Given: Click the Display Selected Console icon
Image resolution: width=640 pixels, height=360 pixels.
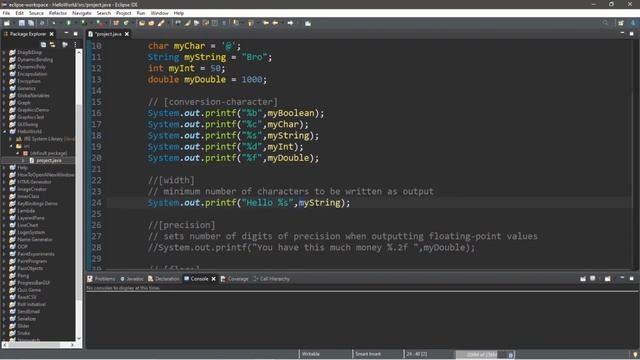Looking at the screenshot, I should point(593,279).
